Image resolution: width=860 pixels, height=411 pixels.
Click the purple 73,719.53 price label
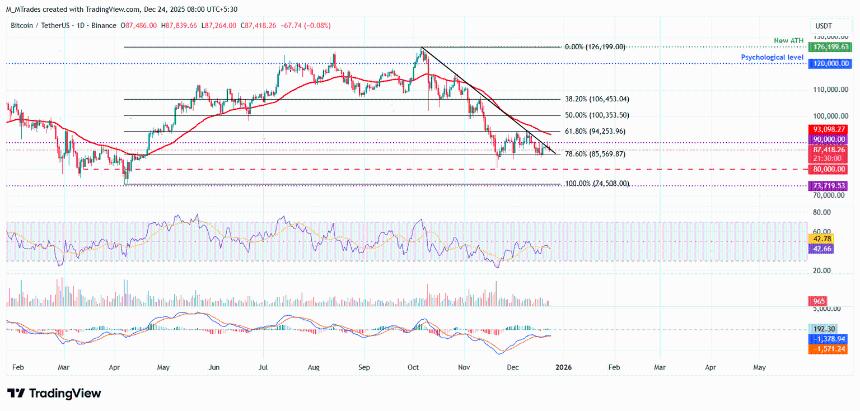(830, 185)
